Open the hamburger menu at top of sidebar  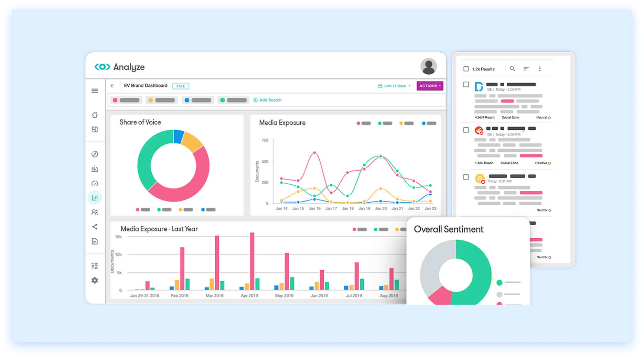point(95,90)
